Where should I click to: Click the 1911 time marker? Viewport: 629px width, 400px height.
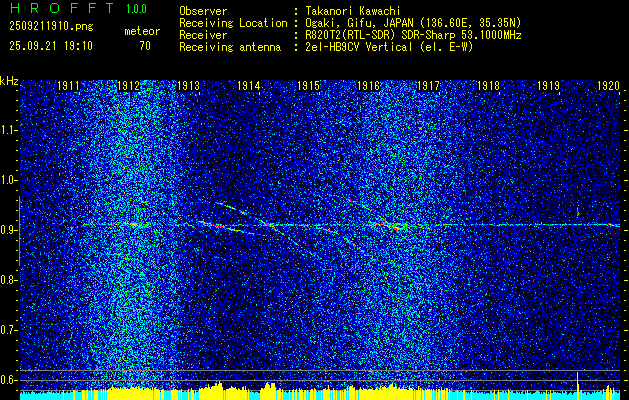(x=68, y=85)
